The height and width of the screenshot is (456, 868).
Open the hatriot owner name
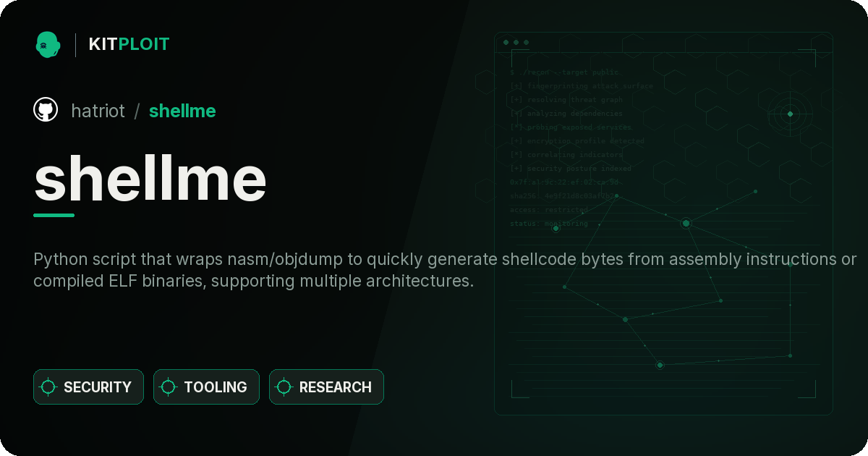(x=98, y=111)
